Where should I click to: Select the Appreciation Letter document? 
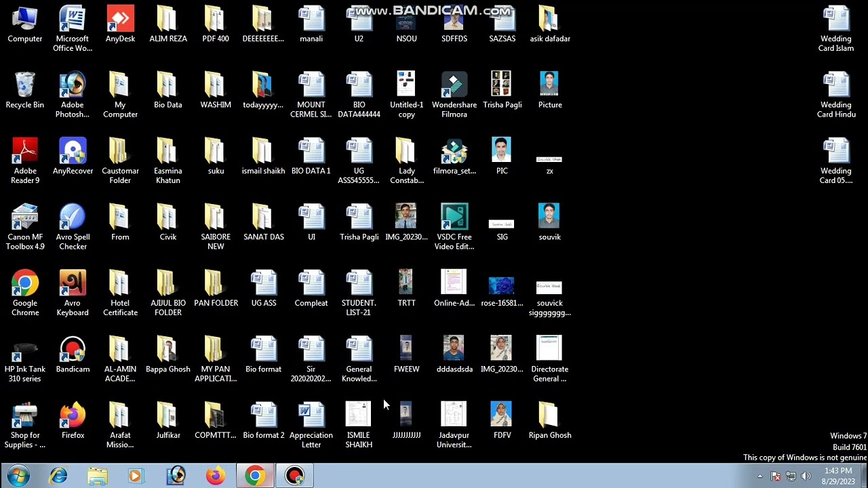pos(311,425)
